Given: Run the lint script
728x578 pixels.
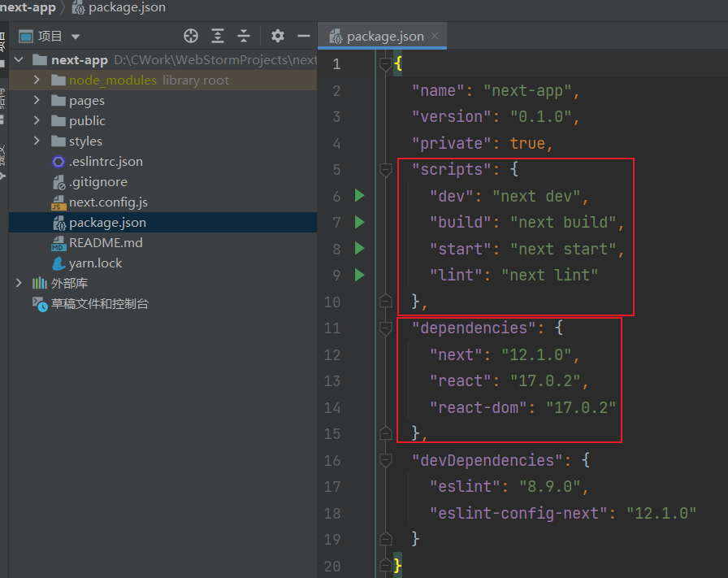Looking at the screenshot, I should 359,275.
